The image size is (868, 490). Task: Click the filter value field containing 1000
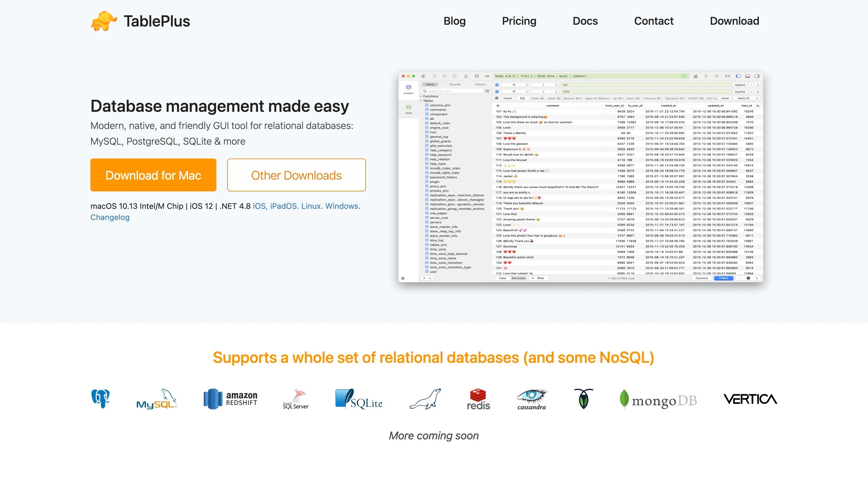point(646,92)
